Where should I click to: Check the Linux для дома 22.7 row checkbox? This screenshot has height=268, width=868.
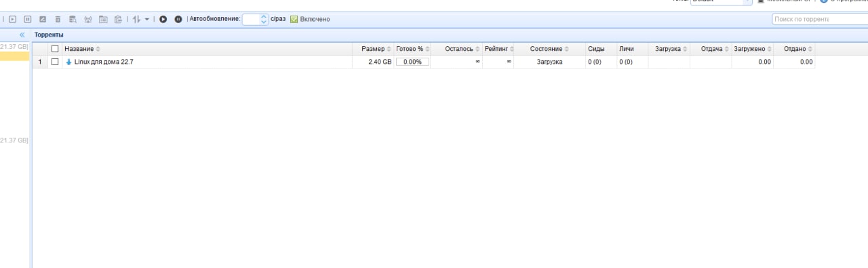click(x=56, y=62)
